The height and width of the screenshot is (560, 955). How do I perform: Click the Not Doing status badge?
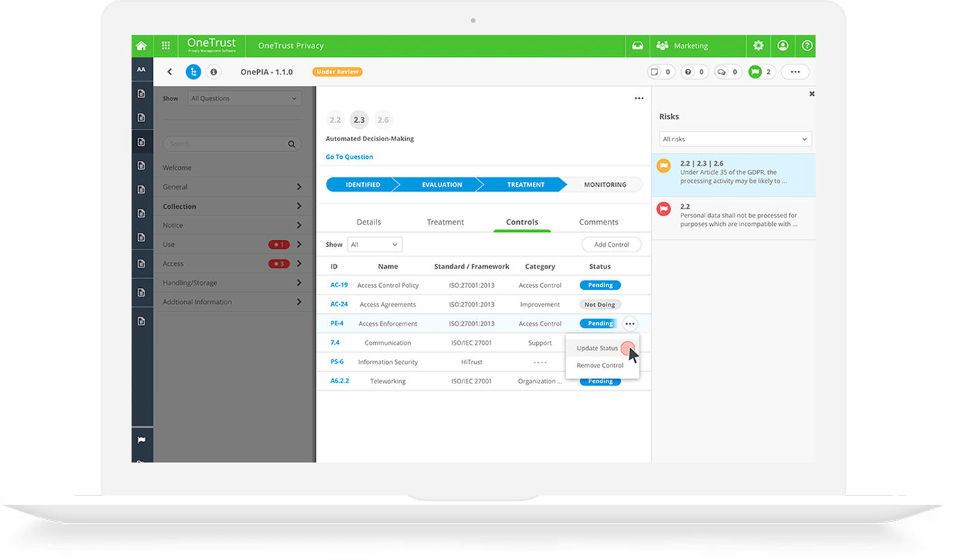(x=600, y=304)
